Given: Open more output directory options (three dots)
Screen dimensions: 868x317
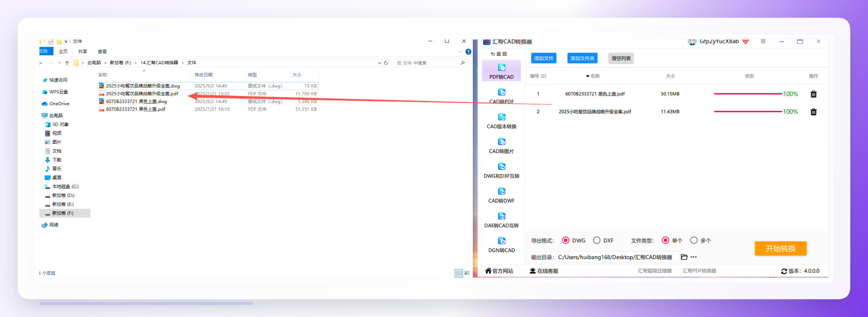Looking at the screenshot, I should pyautogui.click(x=694, y=257).
